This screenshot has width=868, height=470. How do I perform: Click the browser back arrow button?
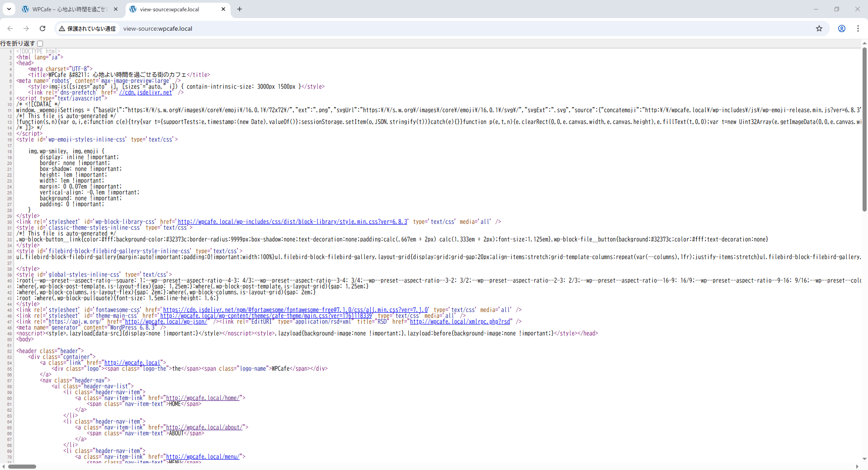[x=10, y=28]
